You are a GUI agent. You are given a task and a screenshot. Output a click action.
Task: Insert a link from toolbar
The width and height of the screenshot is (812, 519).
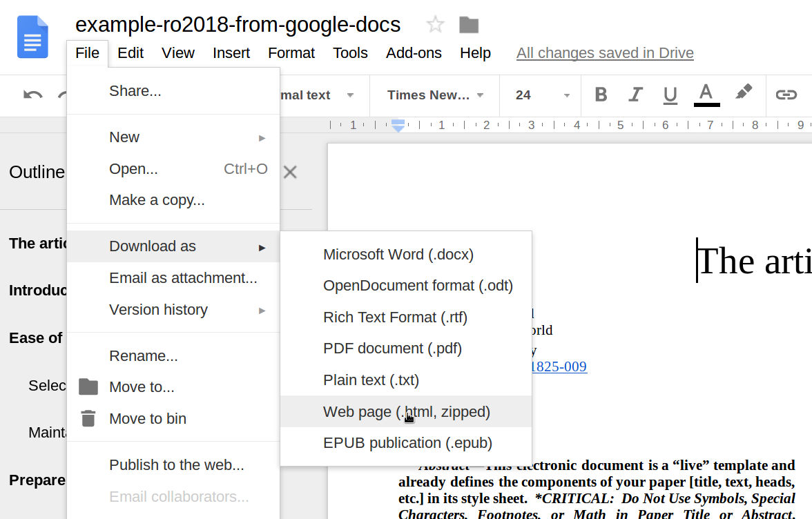point(786,95)
